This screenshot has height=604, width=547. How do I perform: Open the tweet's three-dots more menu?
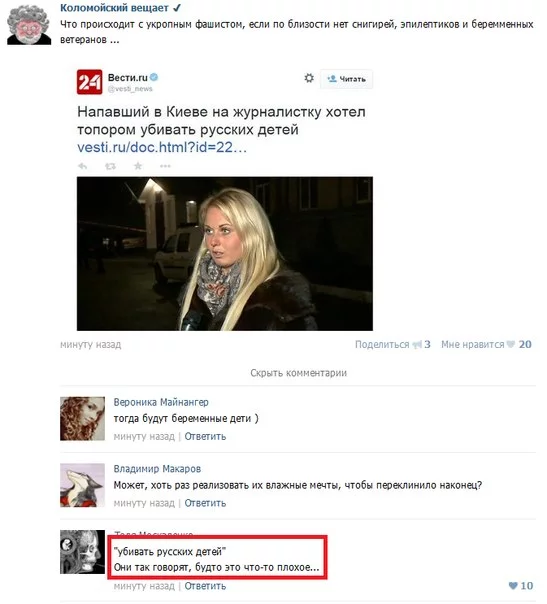pyautogui.click(x=165, y=166)
